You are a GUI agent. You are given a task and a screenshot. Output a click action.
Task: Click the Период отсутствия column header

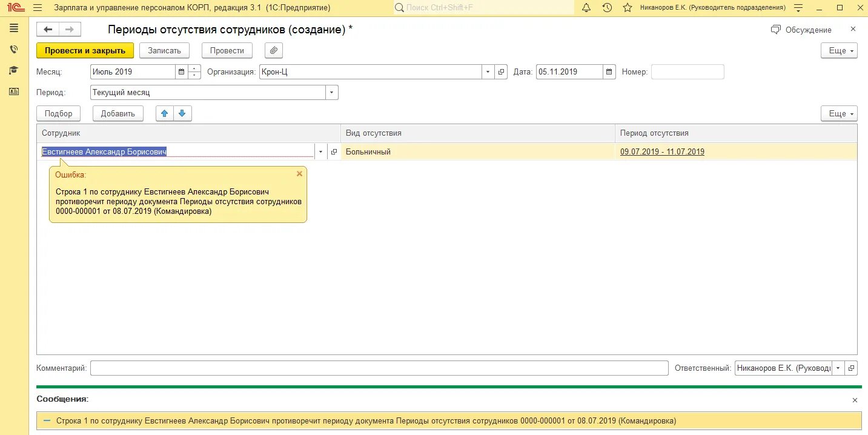click(736, 133)
